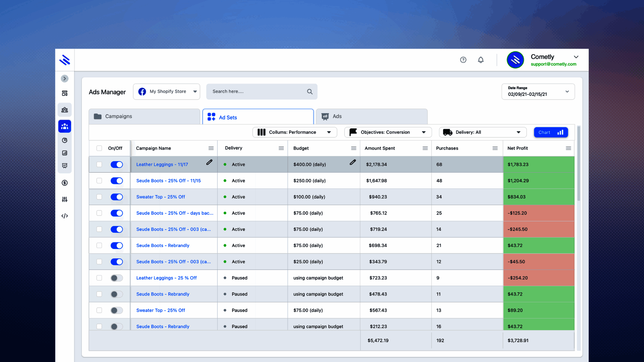Viewport: 644px width, 362px height.
Task: Open the presentation chart icon in the sidebar
Action: pyautogui.click(x=64, y=166)
